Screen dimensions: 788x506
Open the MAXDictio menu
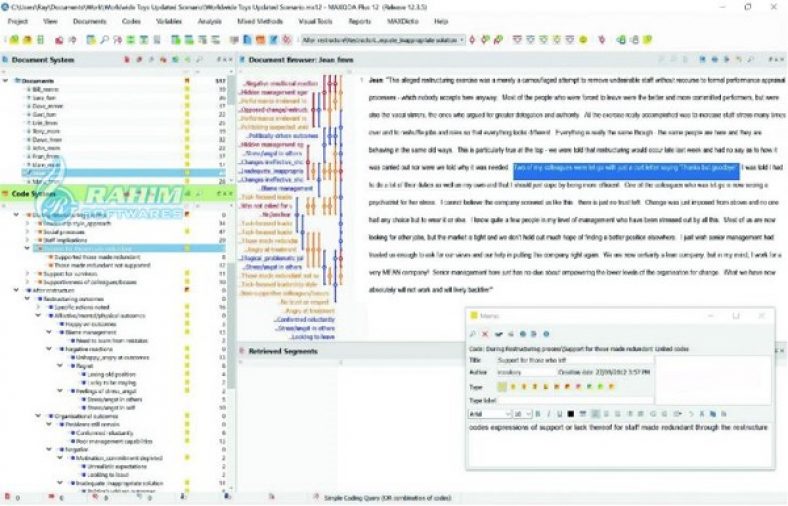(x=403, y=22)
